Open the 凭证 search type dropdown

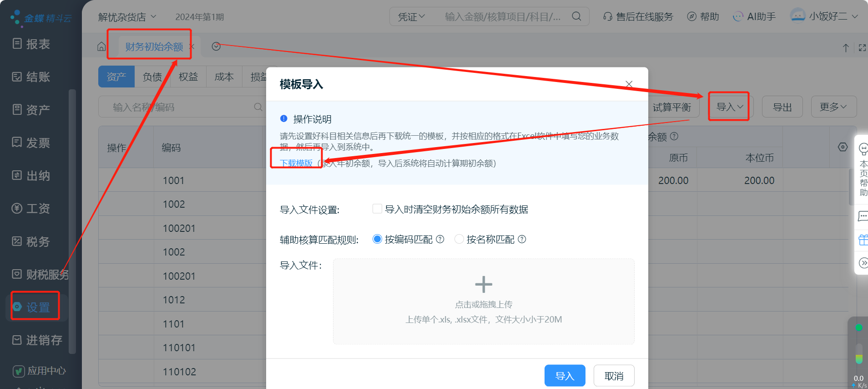pos(411,17)
